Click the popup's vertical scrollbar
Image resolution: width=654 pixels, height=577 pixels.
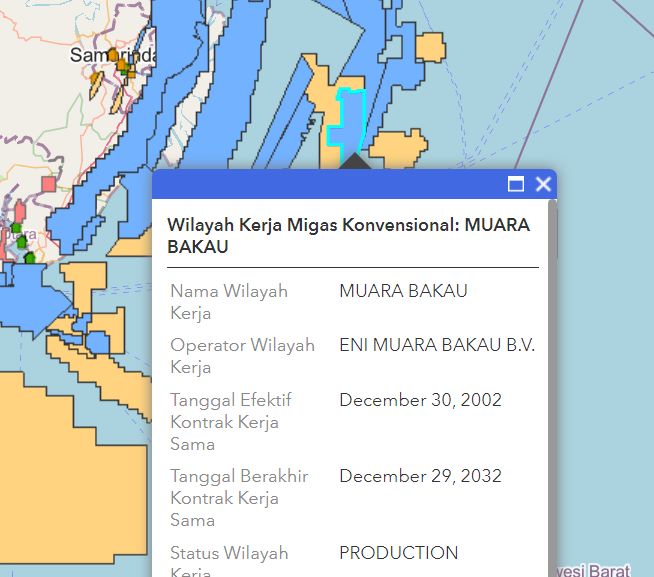tap(552, 388)
